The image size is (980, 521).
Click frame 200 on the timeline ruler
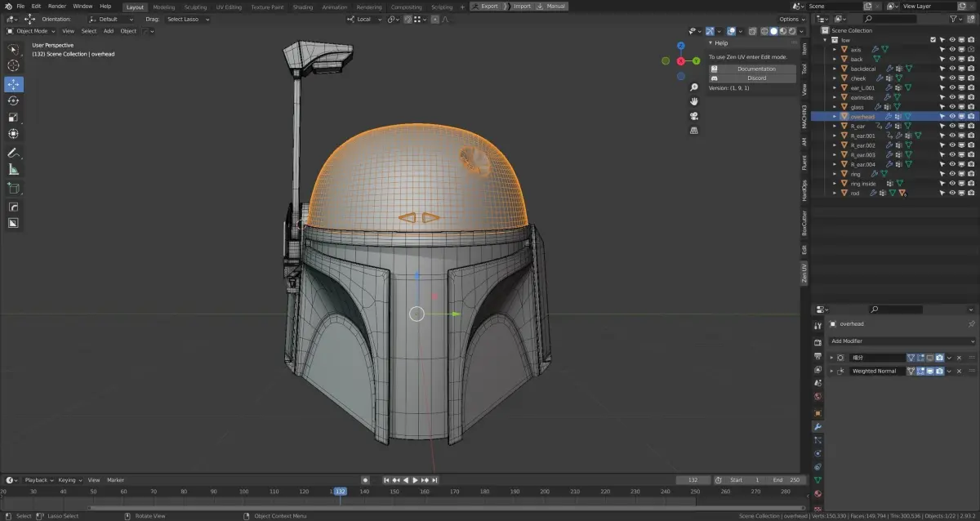544,492
